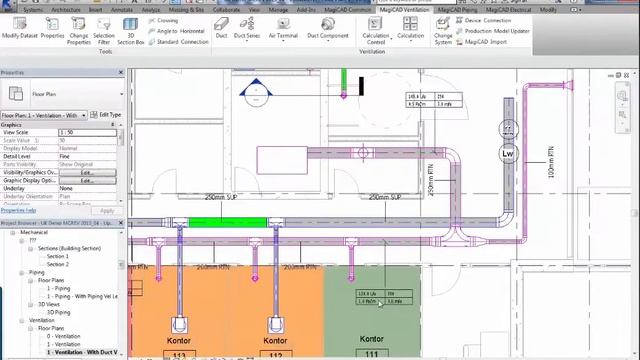Close the Properties palette
This screenshot has width=640, height=360.
coord(121,73)
